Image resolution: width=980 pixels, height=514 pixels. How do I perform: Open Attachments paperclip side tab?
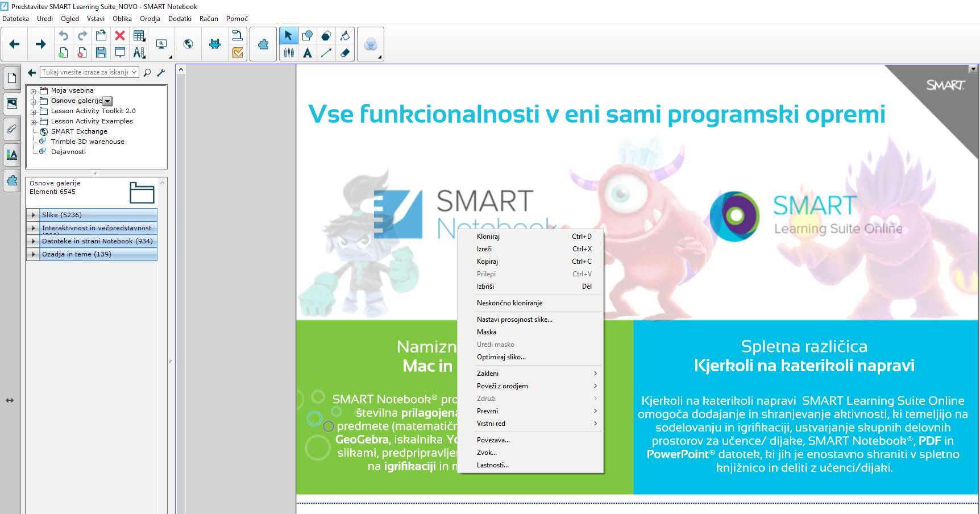(12, 129)
